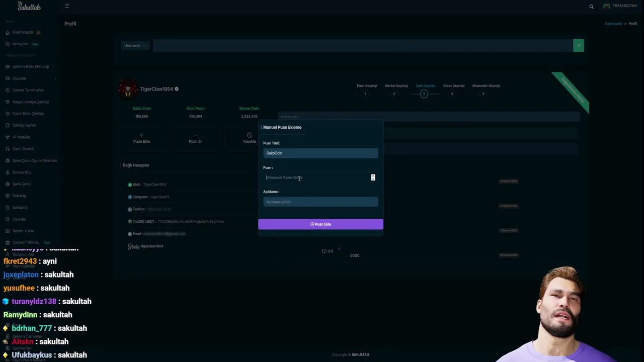Click the SakoLig sidebar icon

[x=8, y=196]
